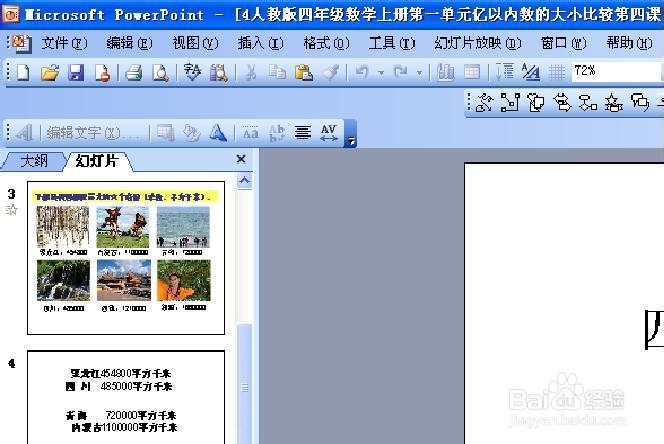This screenshot has height=444, width=664.
Task: Click the stars shape toolbar icon
Action: pos(614,103)
